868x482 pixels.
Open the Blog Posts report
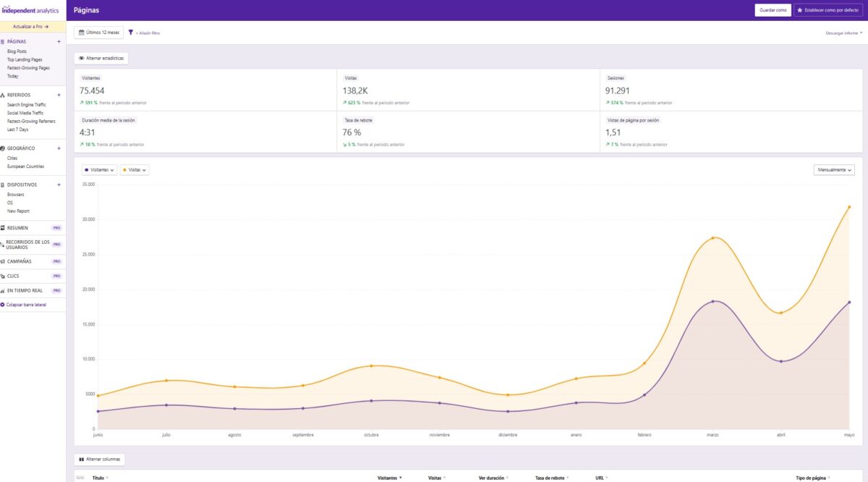(17, 51)
